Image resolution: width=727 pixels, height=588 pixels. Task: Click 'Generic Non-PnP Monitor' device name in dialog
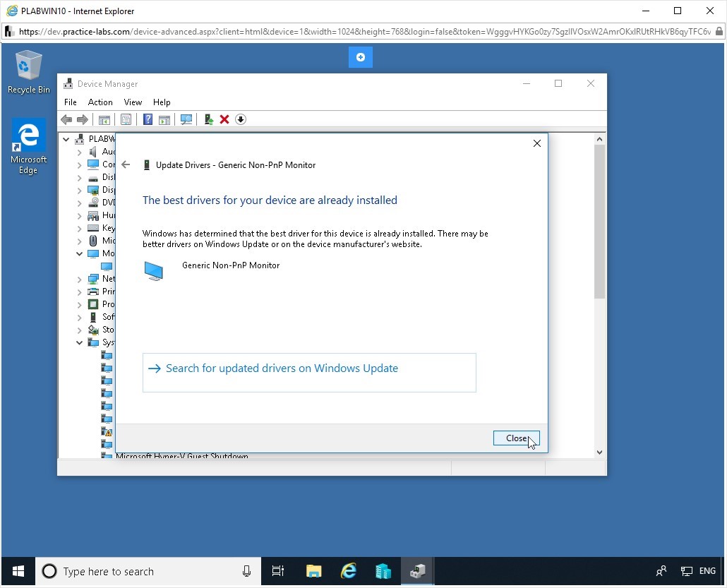click(x=231, y=265)
